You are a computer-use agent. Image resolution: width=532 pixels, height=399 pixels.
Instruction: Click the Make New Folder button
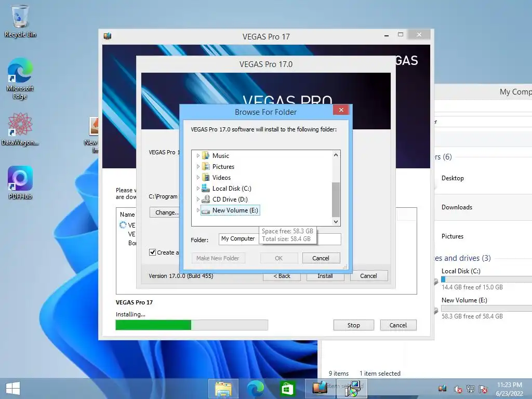pos(218,258)
